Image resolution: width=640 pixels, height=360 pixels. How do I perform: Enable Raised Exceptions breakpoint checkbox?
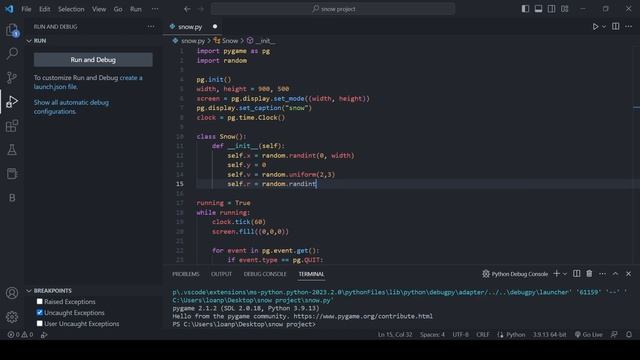(40, 302)
